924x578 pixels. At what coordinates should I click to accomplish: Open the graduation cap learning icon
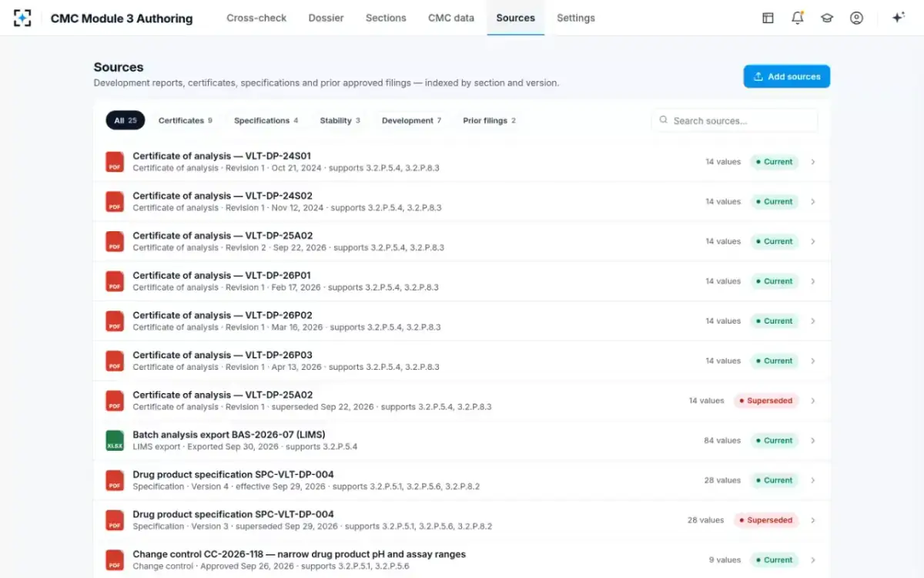point(827,18)
